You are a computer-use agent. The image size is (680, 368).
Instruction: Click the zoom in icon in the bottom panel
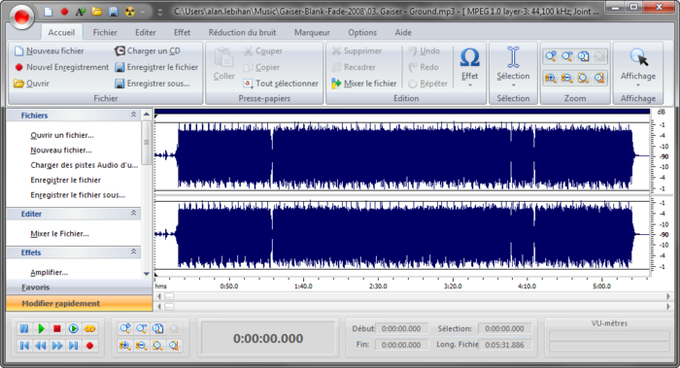pos(125,345)
